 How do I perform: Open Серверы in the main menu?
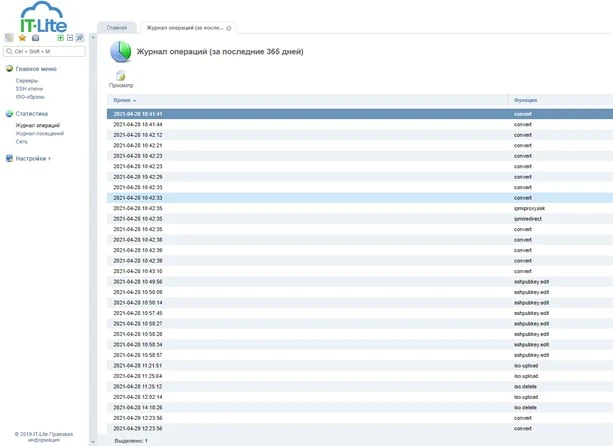click(x=26, y=80)
